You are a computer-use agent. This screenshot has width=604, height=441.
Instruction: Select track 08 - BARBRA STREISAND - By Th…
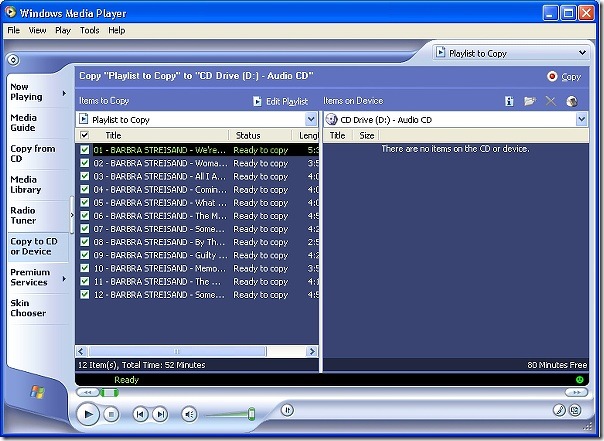[x=197, y=242]
